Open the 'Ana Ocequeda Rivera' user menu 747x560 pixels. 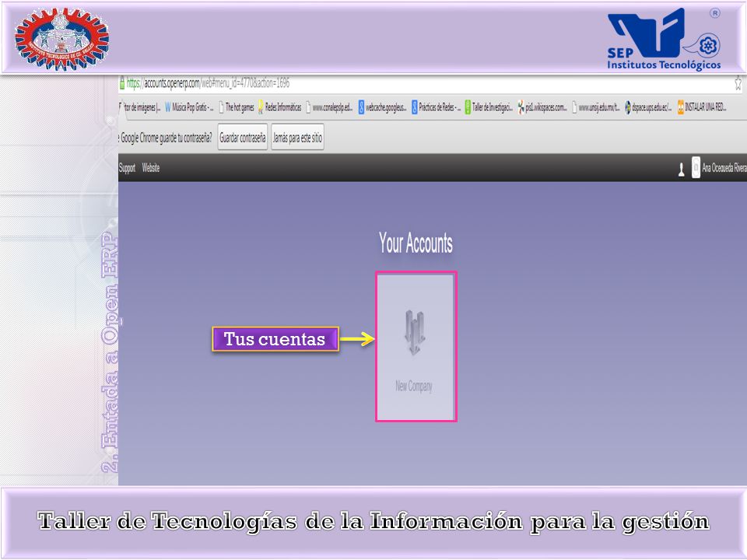click(724, 168)
